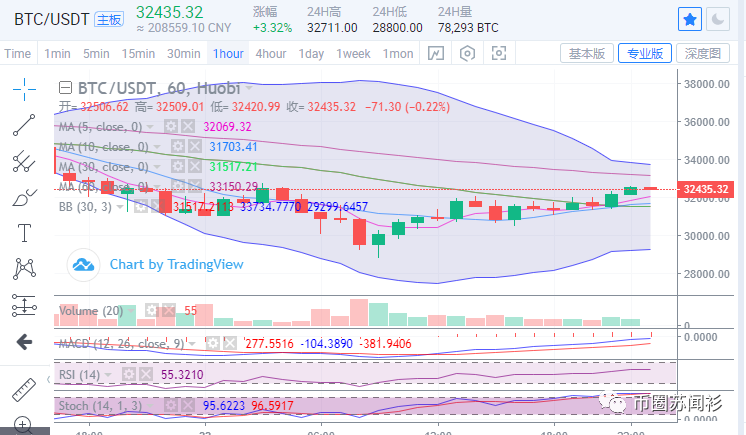Select the trend line drawing tool
Image resolution: width=746 pixels, height=435 pixels.
[24, 125]
